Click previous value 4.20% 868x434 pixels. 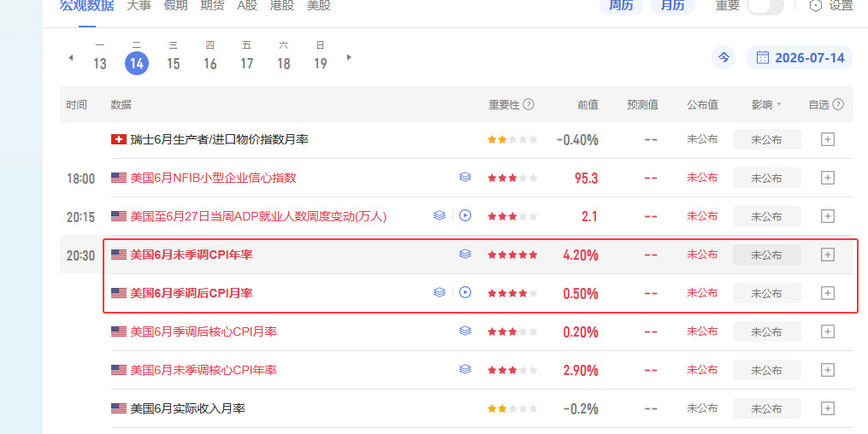[x=581, y=255]
